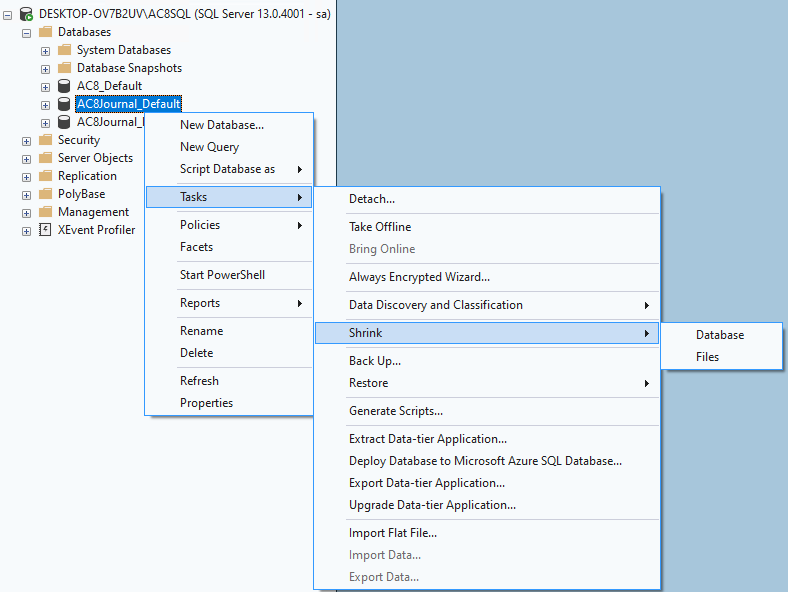Select the AC8_Default database row
Screen dimensions: 788x592
(110, 86)
